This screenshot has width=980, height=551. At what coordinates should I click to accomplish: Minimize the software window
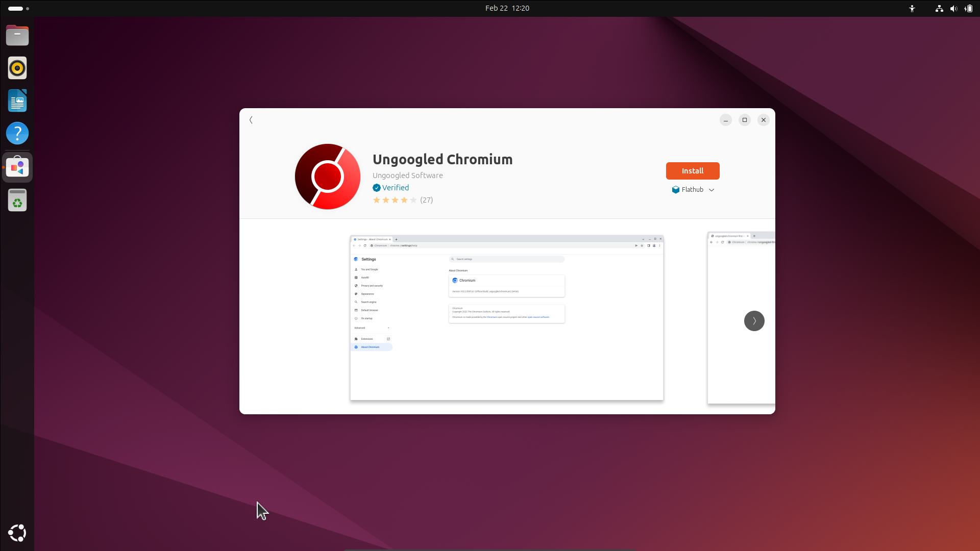click(725, 120)
